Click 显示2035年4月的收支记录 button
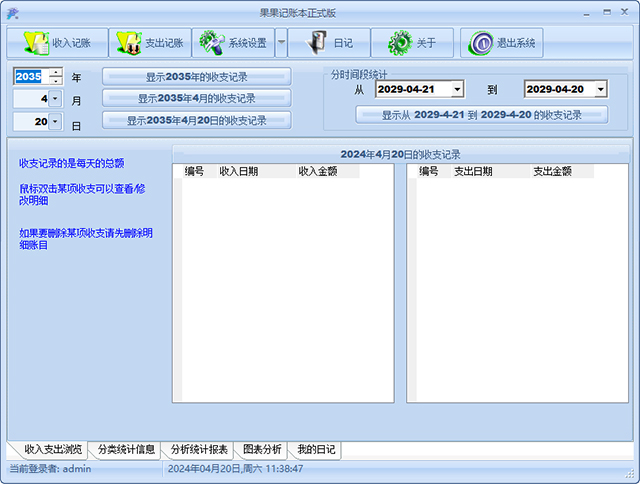The width and height of the screenshot is (640, 484). tap(197, 98)
